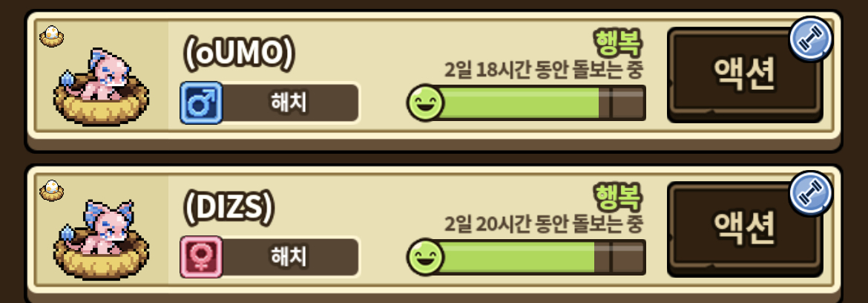
Task: Click the small egg nest icon in oUMO's row
Action: [51, 37]
